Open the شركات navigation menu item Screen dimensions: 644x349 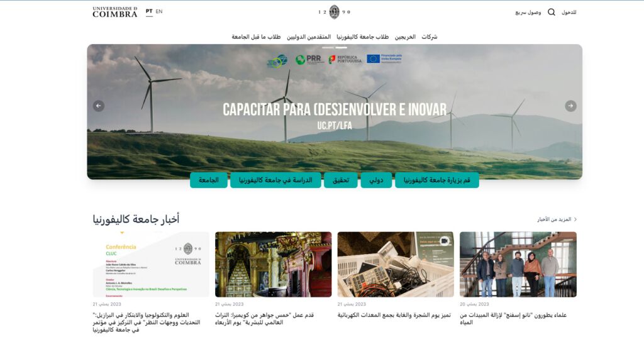tap(430, 37)
